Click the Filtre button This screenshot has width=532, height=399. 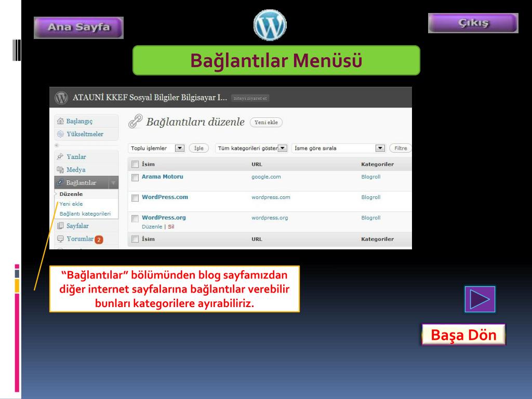pyautogui.click(x=401, y=148)
